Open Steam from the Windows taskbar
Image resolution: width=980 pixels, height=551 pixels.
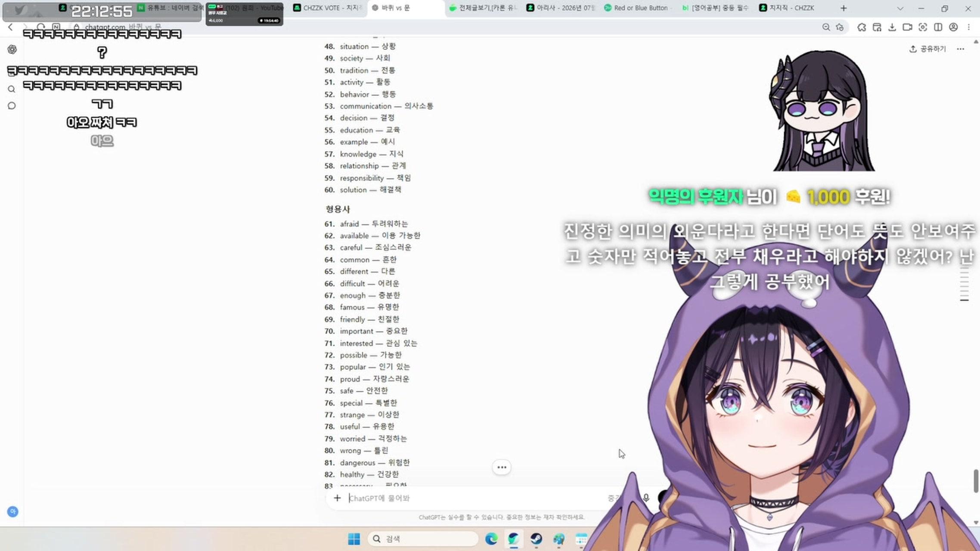coord(536,539)
